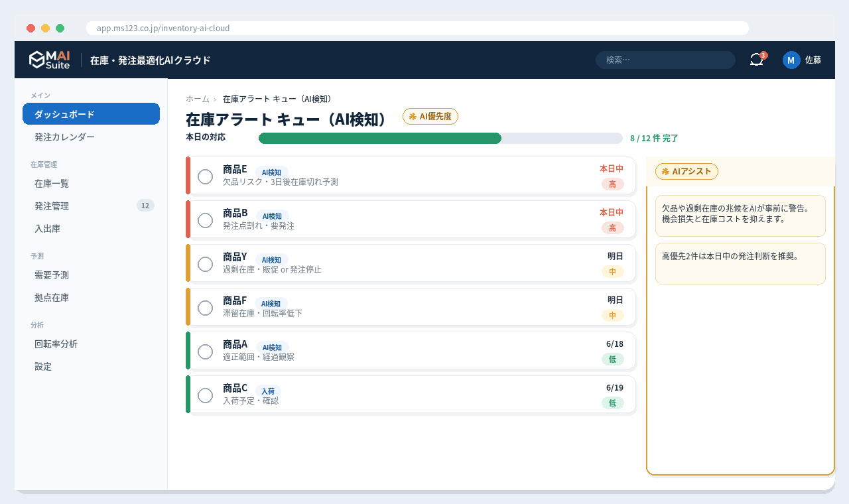Click the 6/19 due date
The image size is (849, 504).
click(x=615, y=387)
